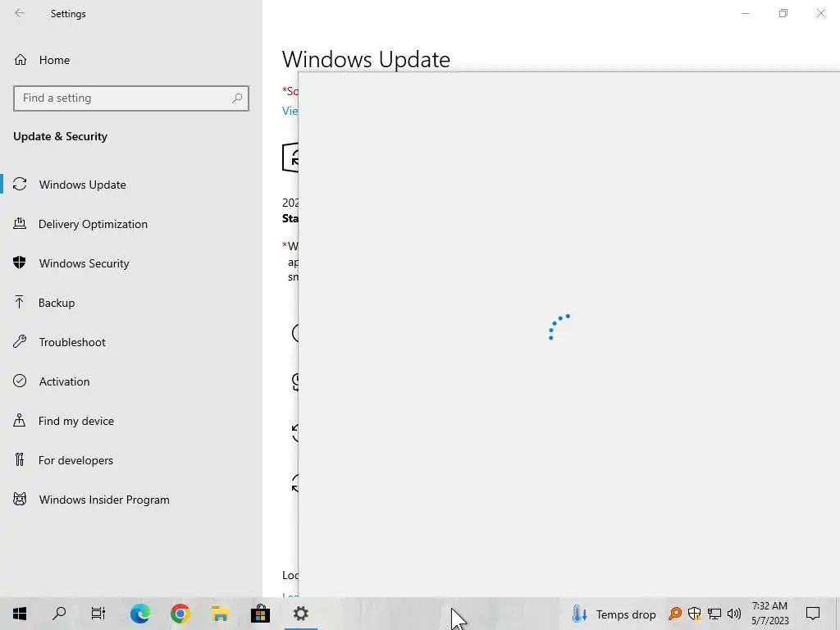Image resolution: width=840 pixels, height=630 pixels.
Task: Open Windows Security tray icon
Action: pos(695,614)
